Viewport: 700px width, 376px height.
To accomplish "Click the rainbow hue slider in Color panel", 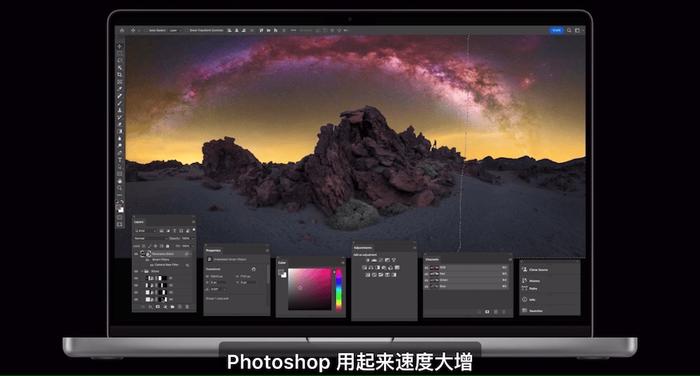I will click(339, 289).
